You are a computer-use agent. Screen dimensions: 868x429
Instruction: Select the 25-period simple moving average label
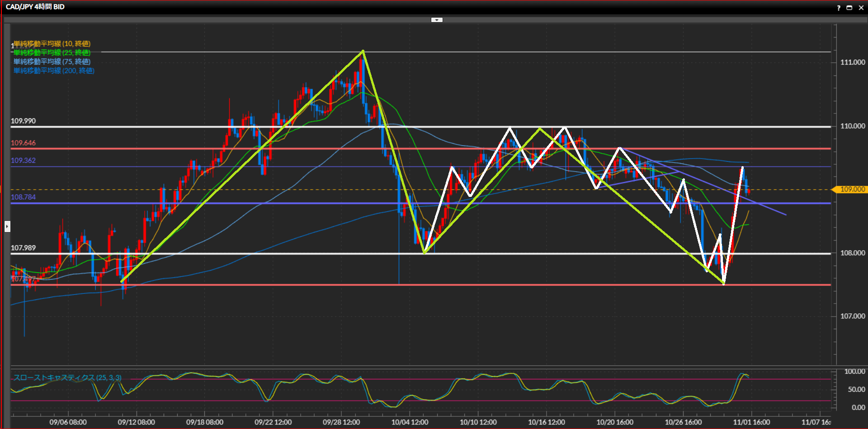52,53
